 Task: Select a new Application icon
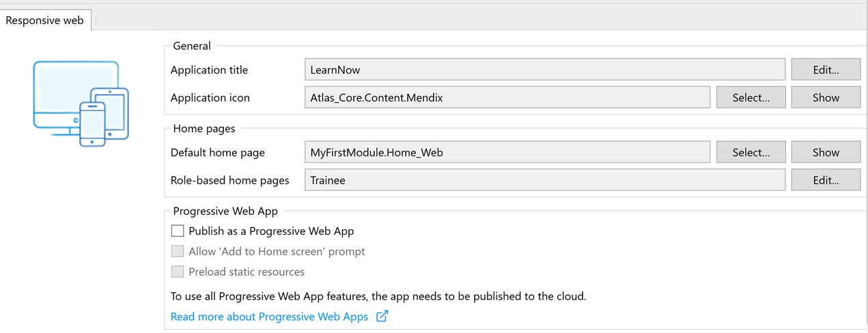point(751,98)
